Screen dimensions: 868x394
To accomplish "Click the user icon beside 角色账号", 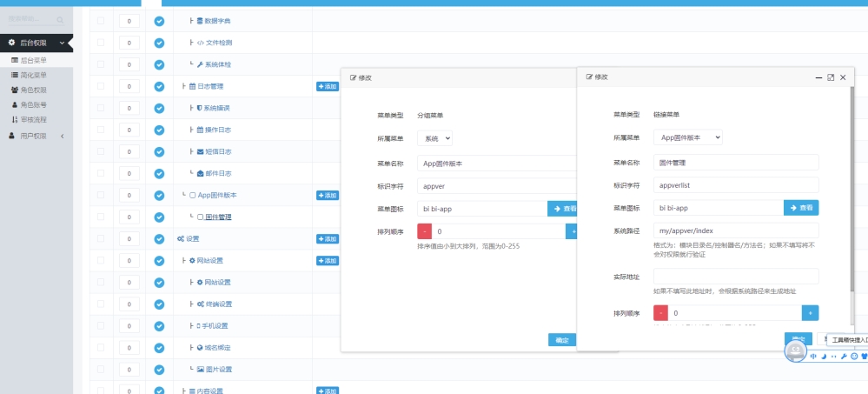I will coord(15,104).
